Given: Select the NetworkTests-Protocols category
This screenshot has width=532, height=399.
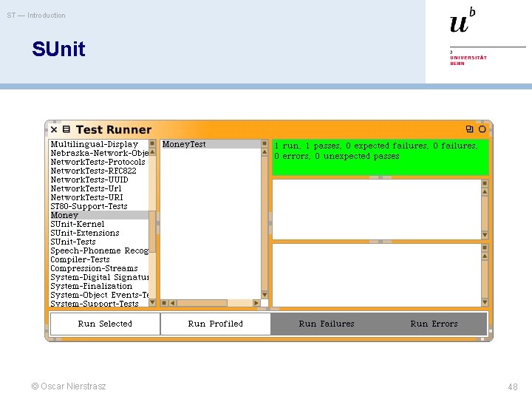Looking at the screenshot, I should pyautogui.click(x=99, y=162).
